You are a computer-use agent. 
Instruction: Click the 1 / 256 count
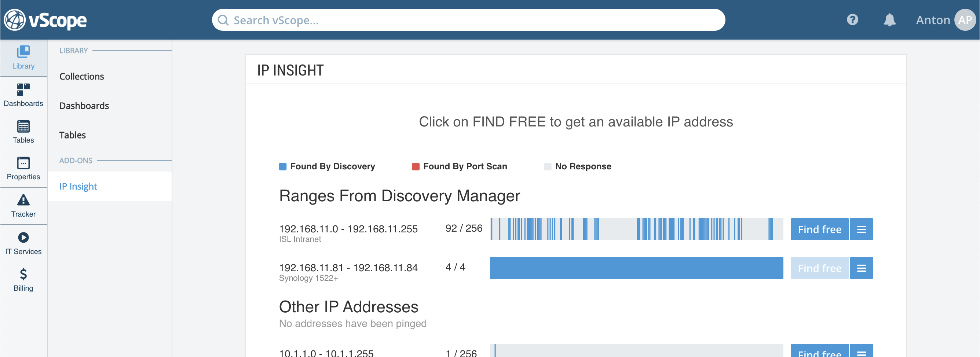pos(461,353)
